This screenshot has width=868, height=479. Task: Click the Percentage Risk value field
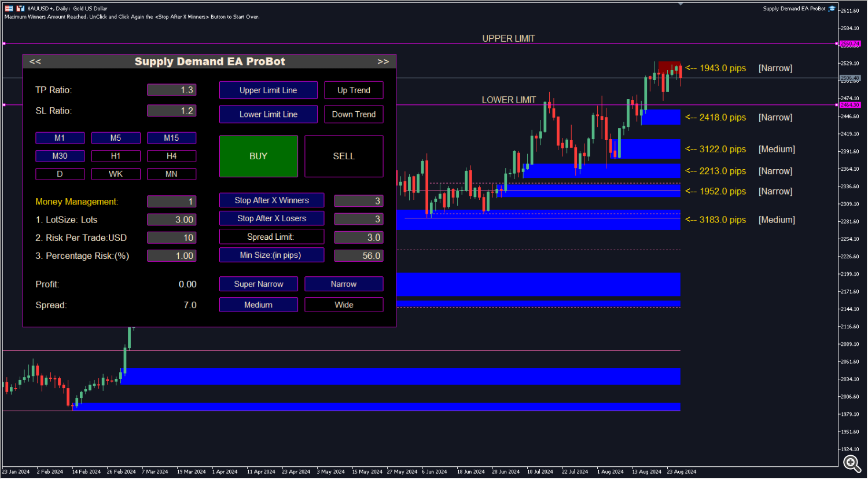pos(171,255)
